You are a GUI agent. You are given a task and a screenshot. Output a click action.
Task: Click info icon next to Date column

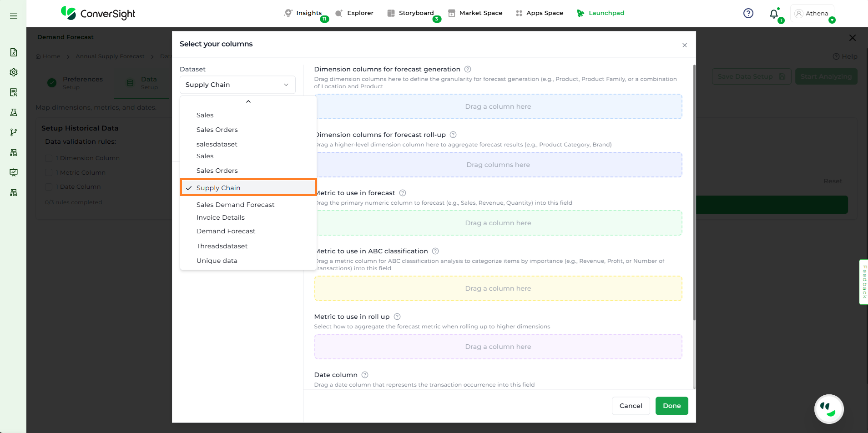coord(365,375)
